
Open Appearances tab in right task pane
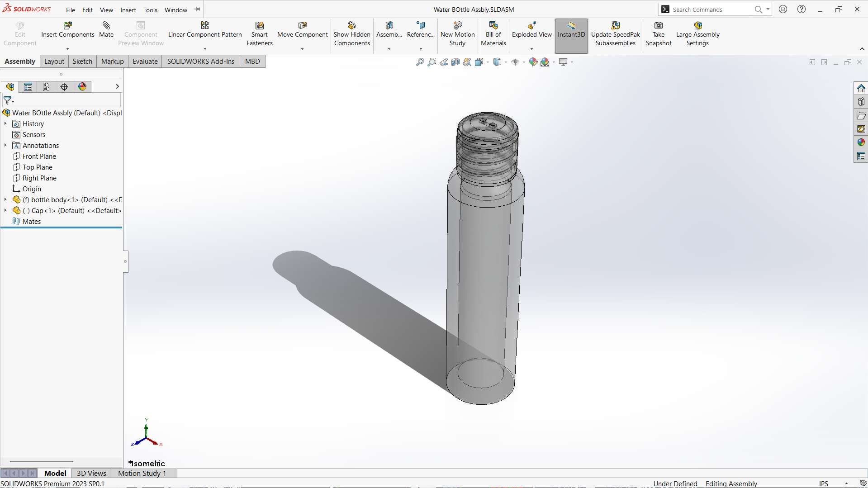(861, 142)
